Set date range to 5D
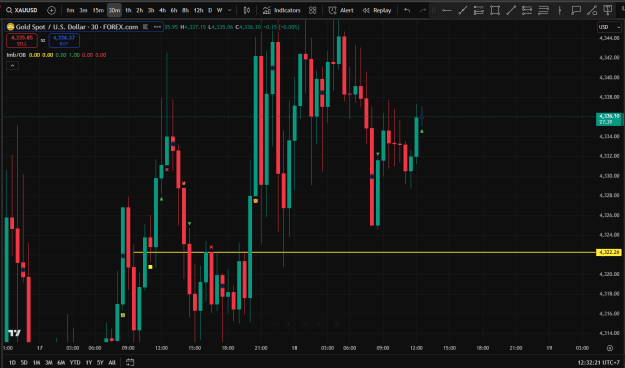625x368 pixels. coord(24,362)
